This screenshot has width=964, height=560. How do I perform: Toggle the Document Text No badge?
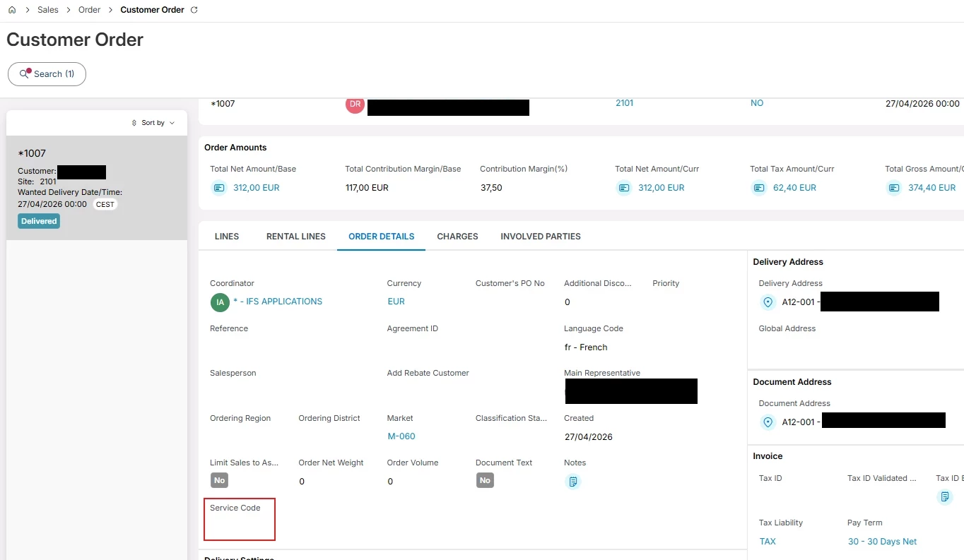pos(485,480)
